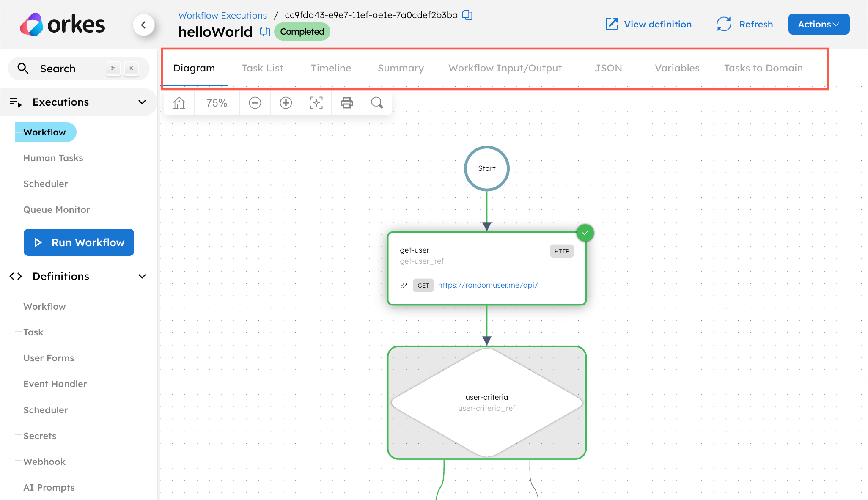This screenshot has width=868, height=500.
Task: Copy the workflow execution ID
Action: coord(467,15)
